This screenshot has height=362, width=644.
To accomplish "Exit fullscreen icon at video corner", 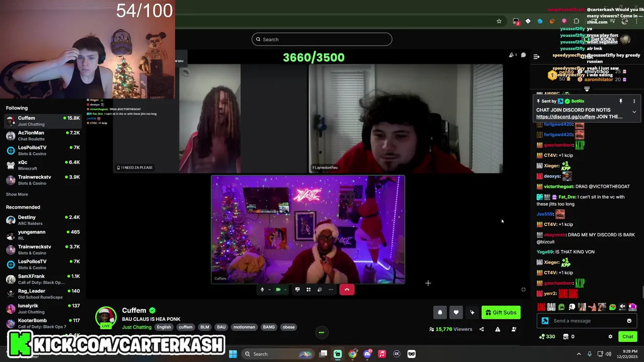I will (x=523, y=290).
